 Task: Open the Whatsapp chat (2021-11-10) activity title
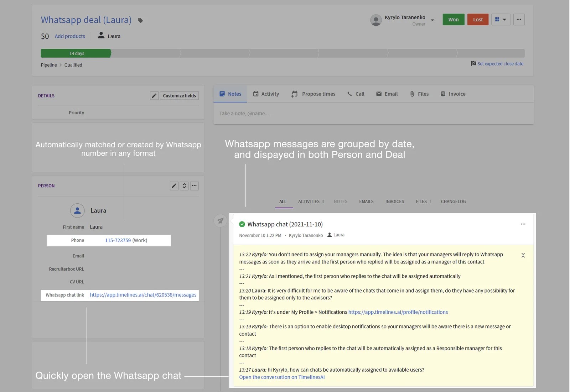285,224
